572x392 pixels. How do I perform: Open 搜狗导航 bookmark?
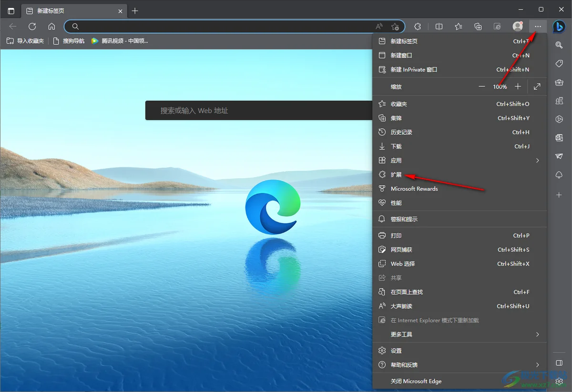coord(69,41)
